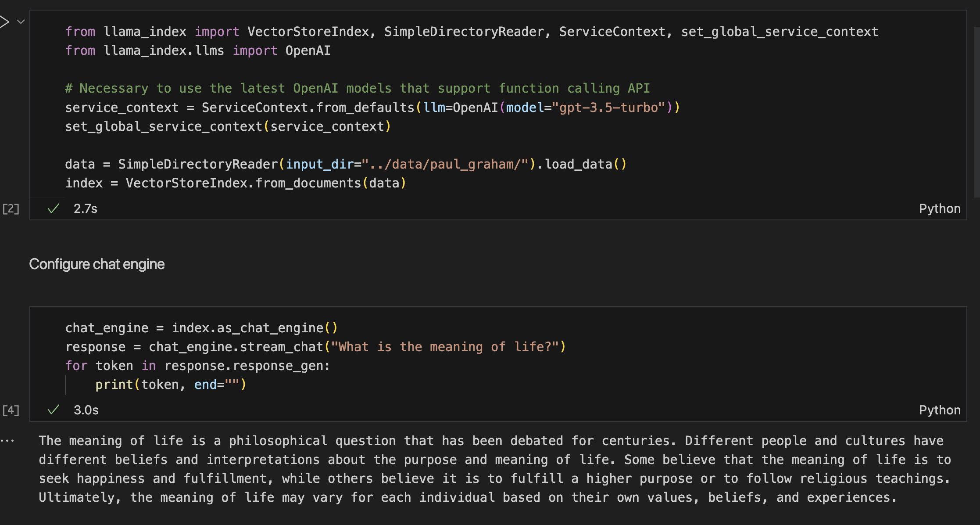Click the green success checkmark of cell [2]

tap(52, 209)
